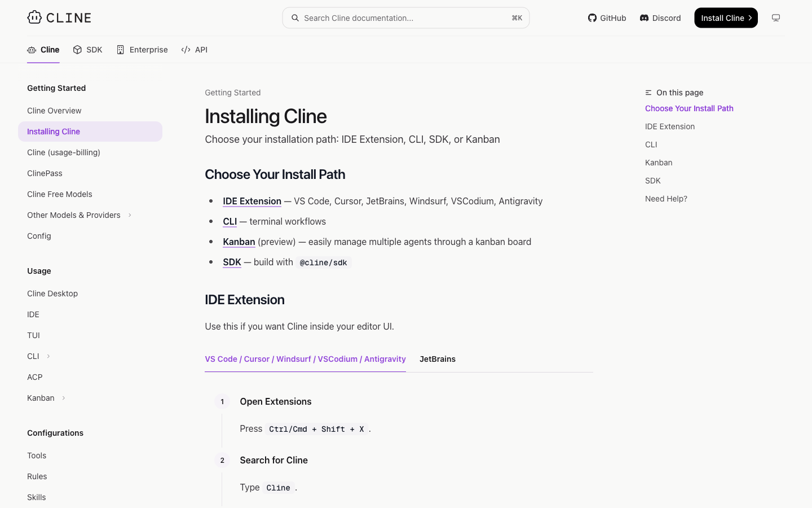
Task: Click the Enterprise building icon
Action: click(x=120, y=50)
